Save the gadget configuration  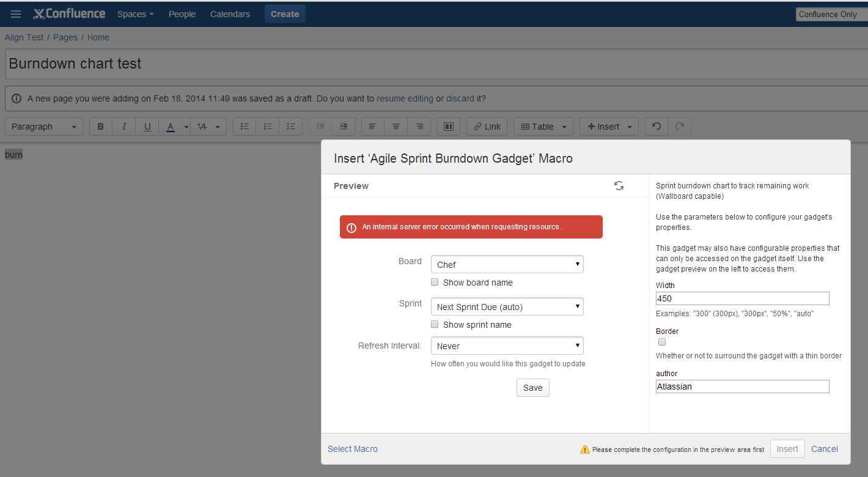tap(533, 388)
